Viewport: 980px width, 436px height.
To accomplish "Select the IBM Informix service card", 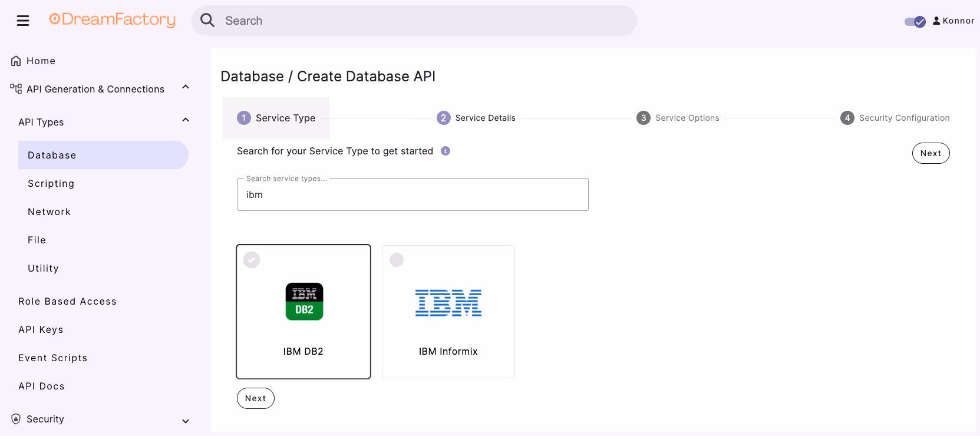I will [448, 312].
